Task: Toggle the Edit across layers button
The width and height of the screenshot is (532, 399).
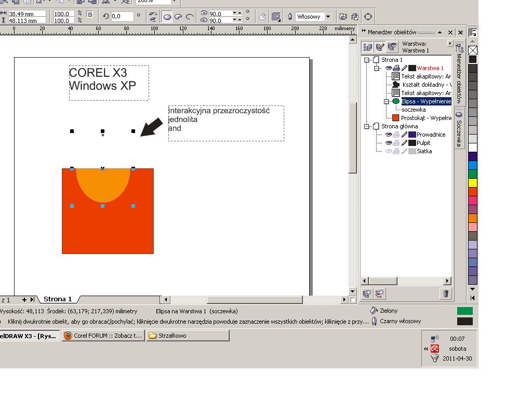Action: point(380,47)
